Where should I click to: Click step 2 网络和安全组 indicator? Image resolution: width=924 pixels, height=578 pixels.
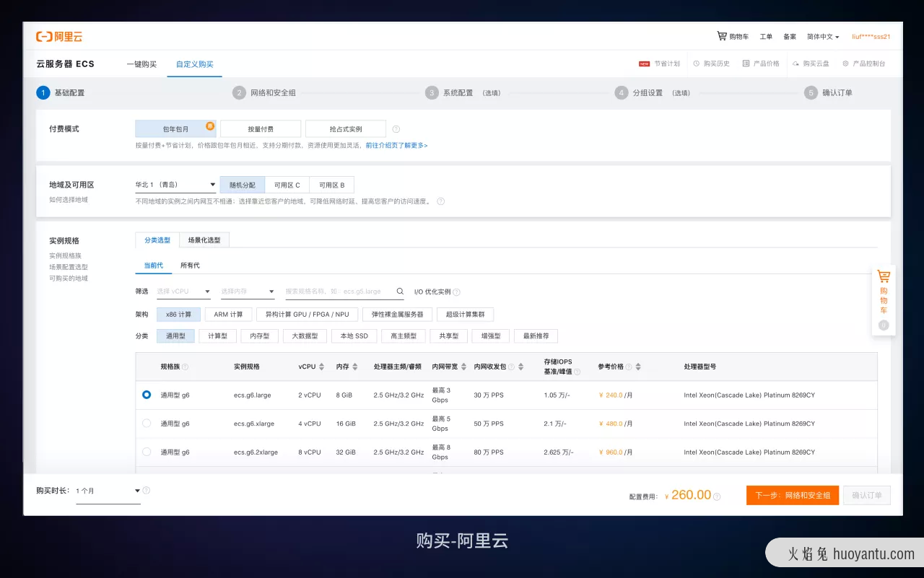coord(264,92)
